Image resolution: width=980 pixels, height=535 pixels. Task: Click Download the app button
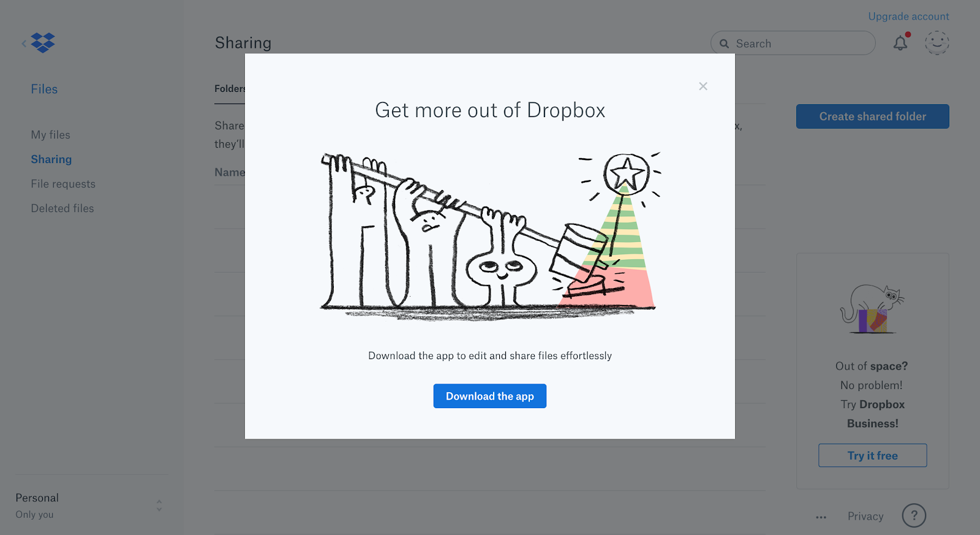(490, 396)
